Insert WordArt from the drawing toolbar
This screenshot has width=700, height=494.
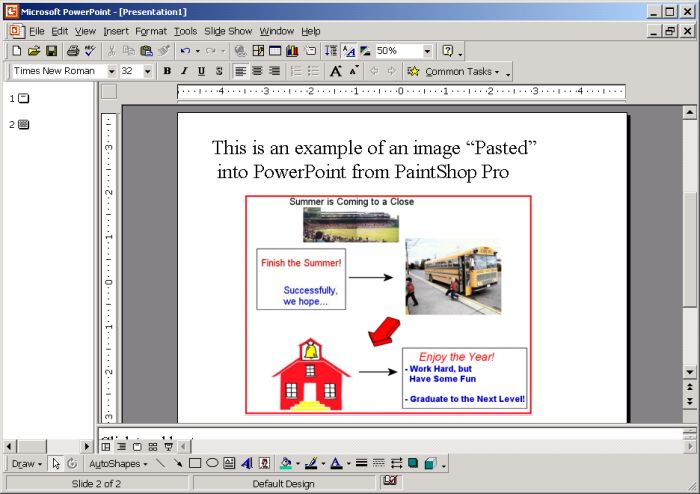point(246,464)
